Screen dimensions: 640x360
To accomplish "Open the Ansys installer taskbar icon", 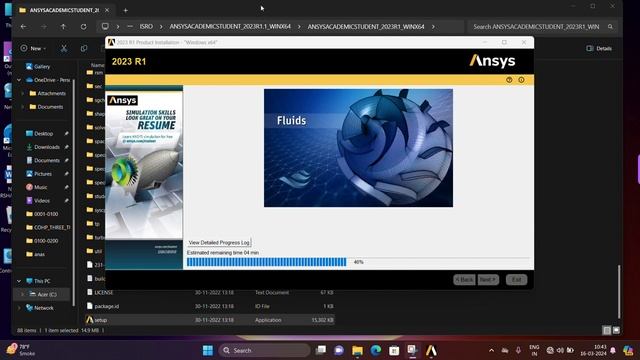I will tap(431, 350).
